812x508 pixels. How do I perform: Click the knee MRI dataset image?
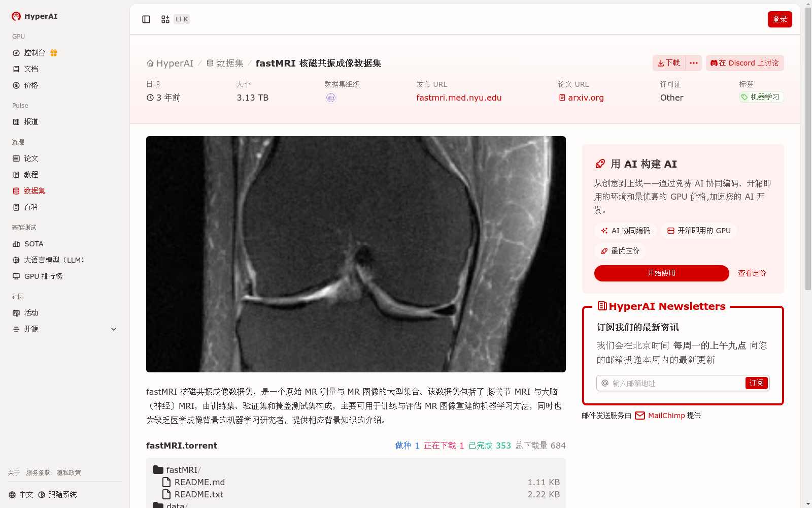[356, 254]
